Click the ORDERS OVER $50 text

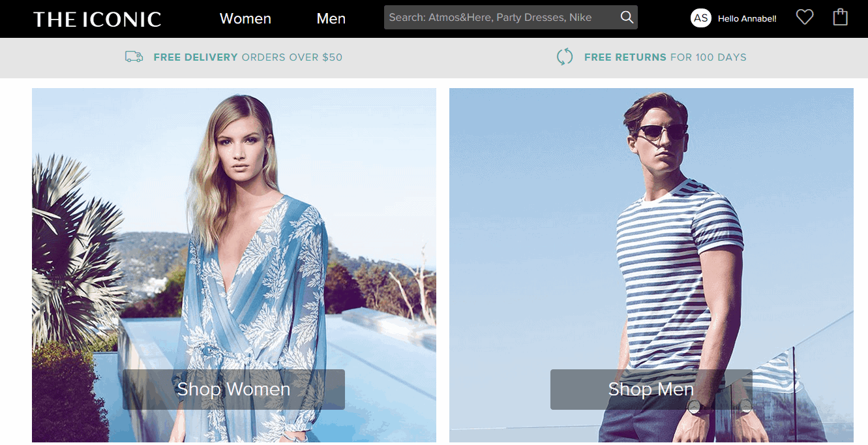click(292, 57)
